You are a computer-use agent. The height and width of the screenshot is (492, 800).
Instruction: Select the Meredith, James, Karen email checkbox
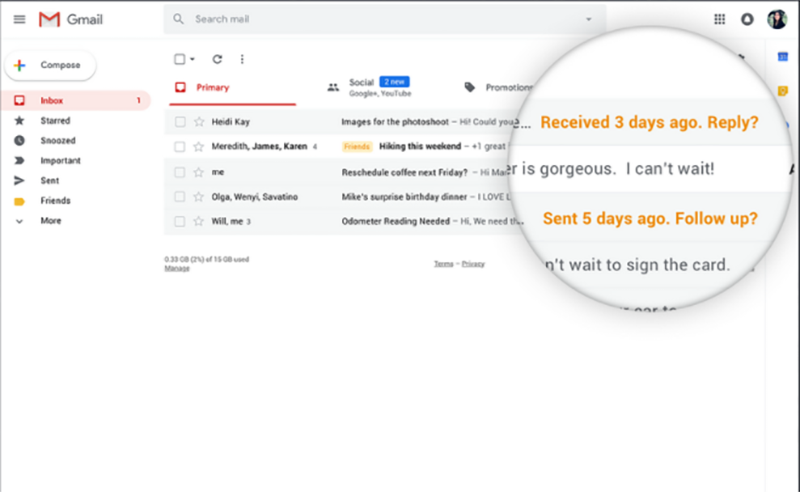point(180,146)
